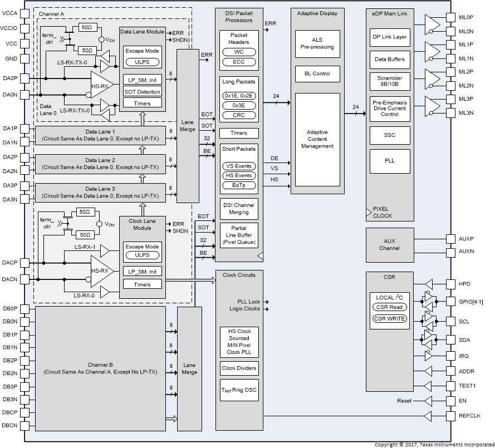Image resolution: width=495 pixels, height=448 pixels.
Task: Click the CSR Read button
Action: coord(389,307)
